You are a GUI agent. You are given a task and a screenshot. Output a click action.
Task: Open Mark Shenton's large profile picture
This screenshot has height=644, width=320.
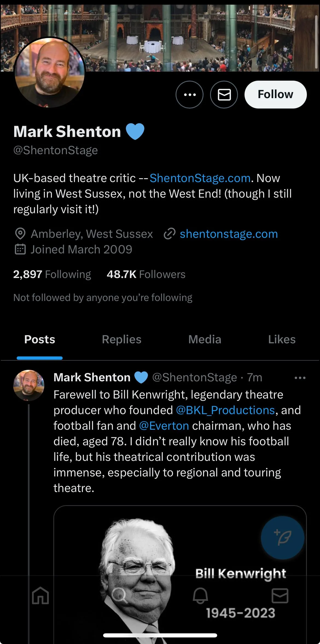click(x=50, y=73)
